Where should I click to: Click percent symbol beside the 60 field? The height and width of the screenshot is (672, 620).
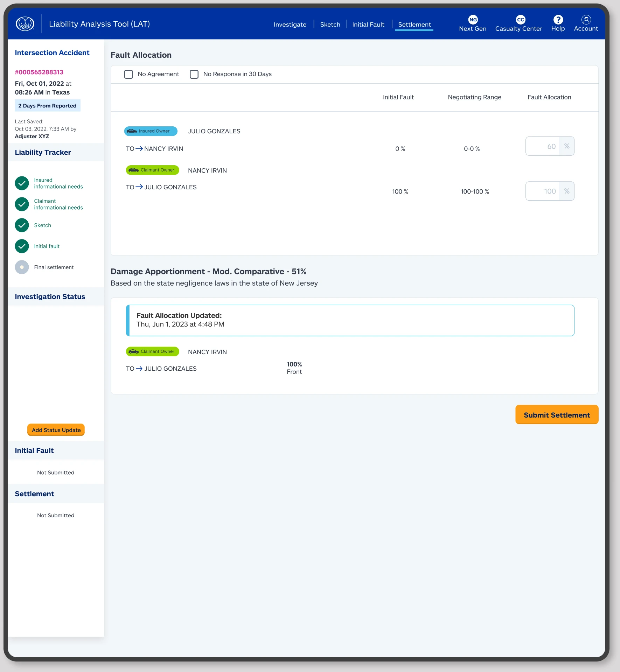(x=567, y=146)
